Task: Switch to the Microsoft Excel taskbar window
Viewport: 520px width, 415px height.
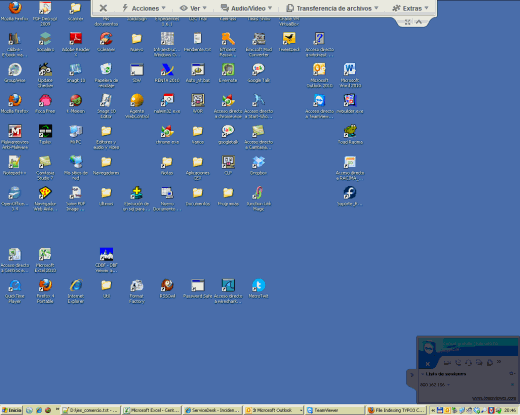Action: [151, 410]
